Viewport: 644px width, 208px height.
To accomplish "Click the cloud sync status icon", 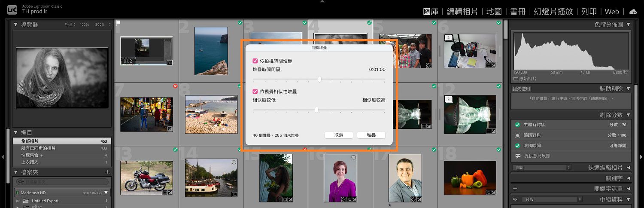I will coord(633,12).
